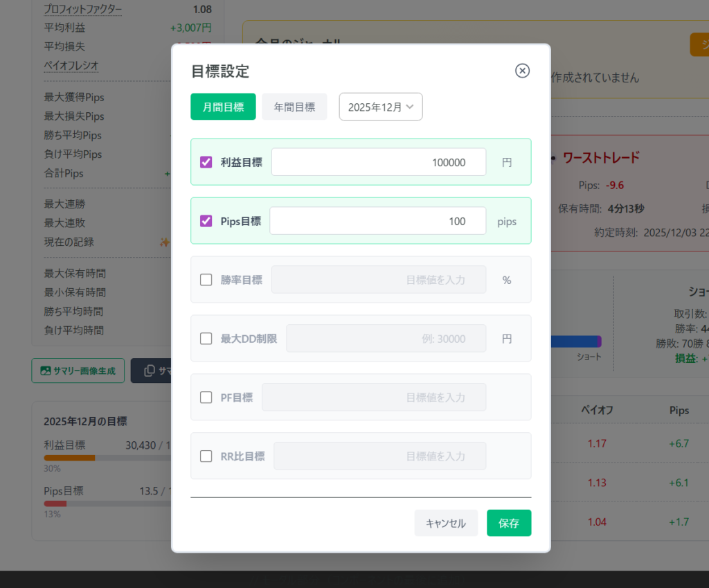The image size is (709, 588).
Task: Tick the RR比目標 checkbox
Action: (x=206, y=456)
